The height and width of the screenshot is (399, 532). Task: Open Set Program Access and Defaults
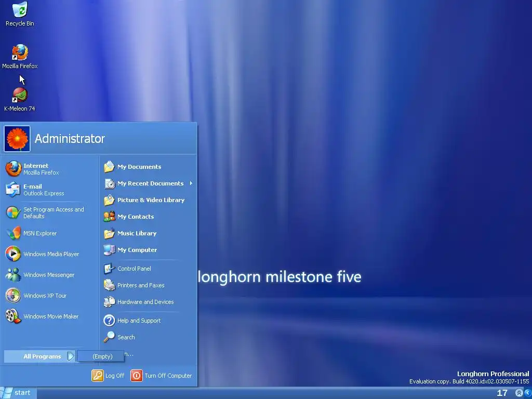pyautogui.click(x=49, y=212)
